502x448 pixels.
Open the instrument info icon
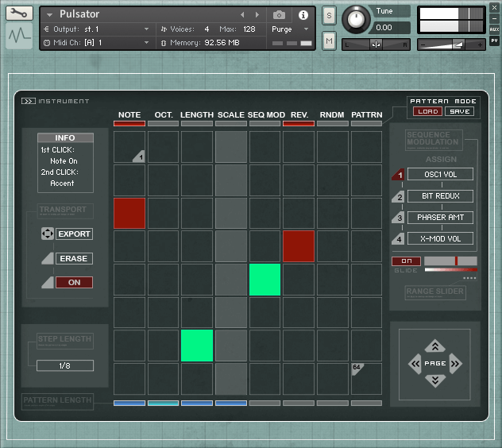pyautogui.click(x=303, y=14)
